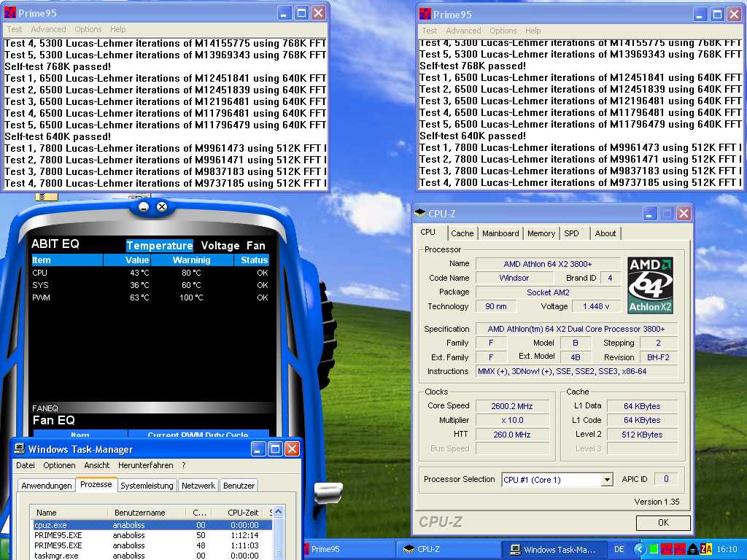Viewport: 747px width, 560px height.
Task: Open the ? help menu in Task-Manager
Action: point(183,465)
